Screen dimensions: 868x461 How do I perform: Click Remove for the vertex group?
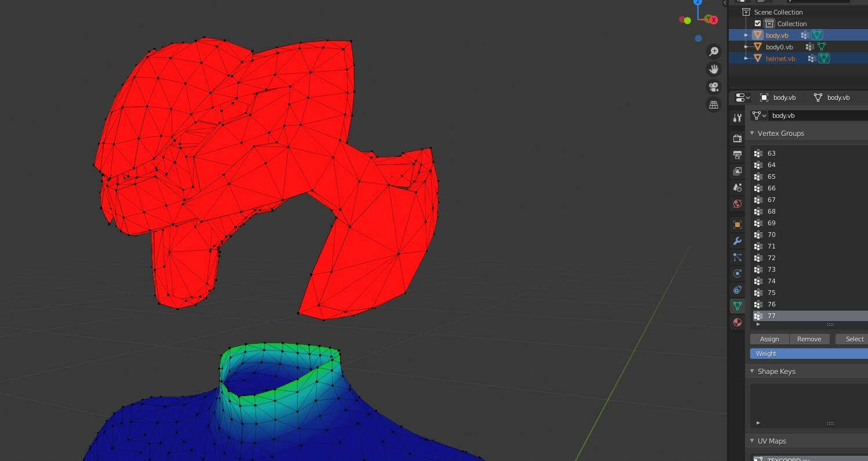809,339
